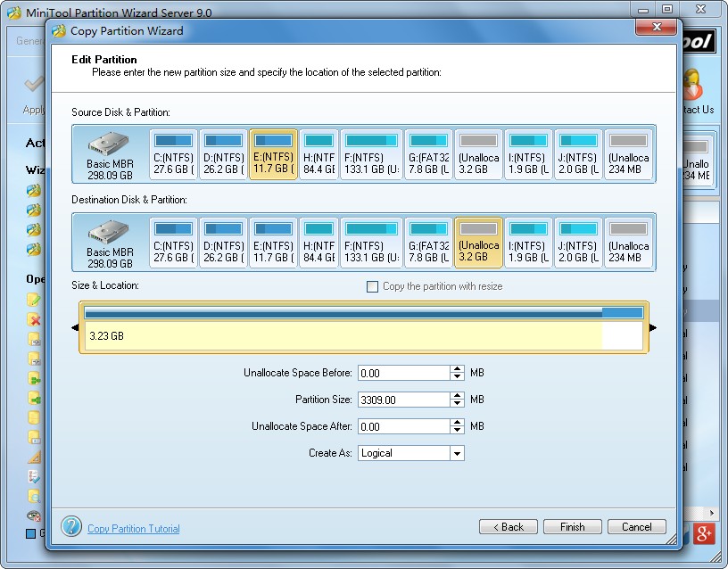Select source partition G:(FAT32) 7.8 GB

click(x=428, y=154)
